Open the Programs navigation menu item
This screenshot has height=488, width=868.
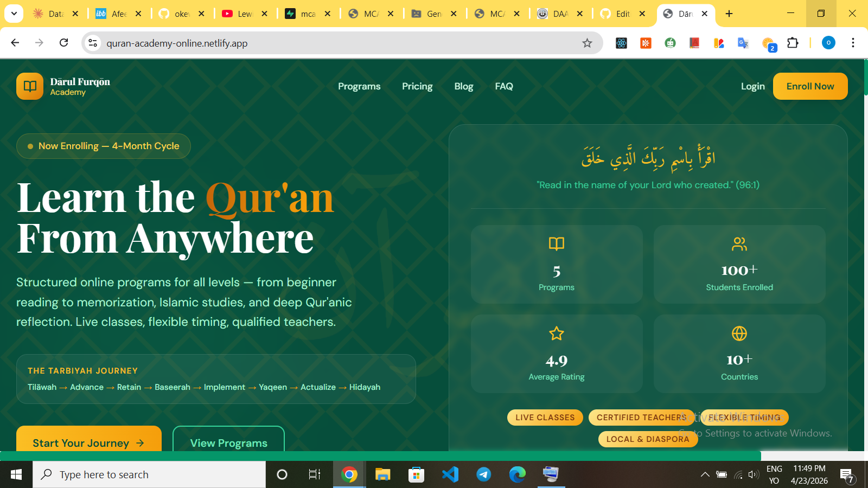(x=359, y=86)
